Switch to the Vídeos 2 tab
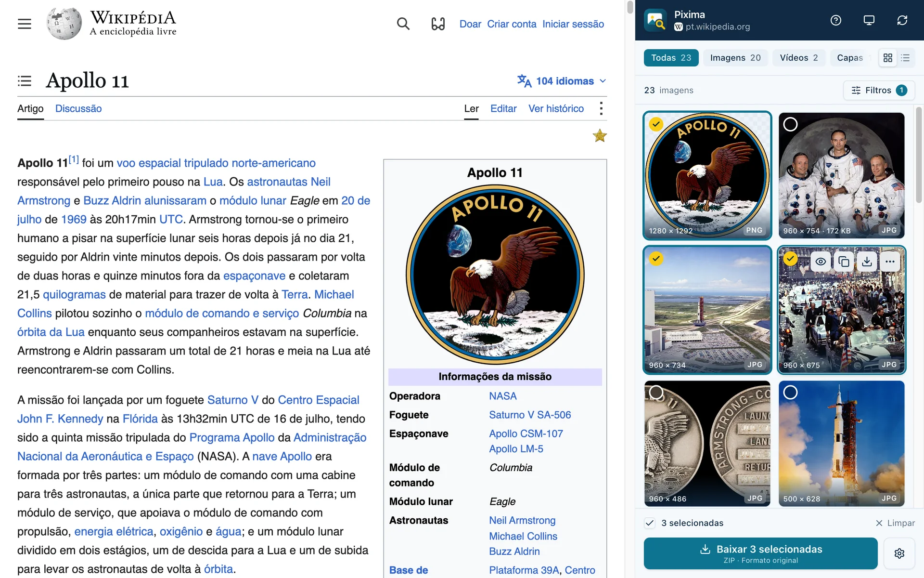924x578 pixels. 799,58
